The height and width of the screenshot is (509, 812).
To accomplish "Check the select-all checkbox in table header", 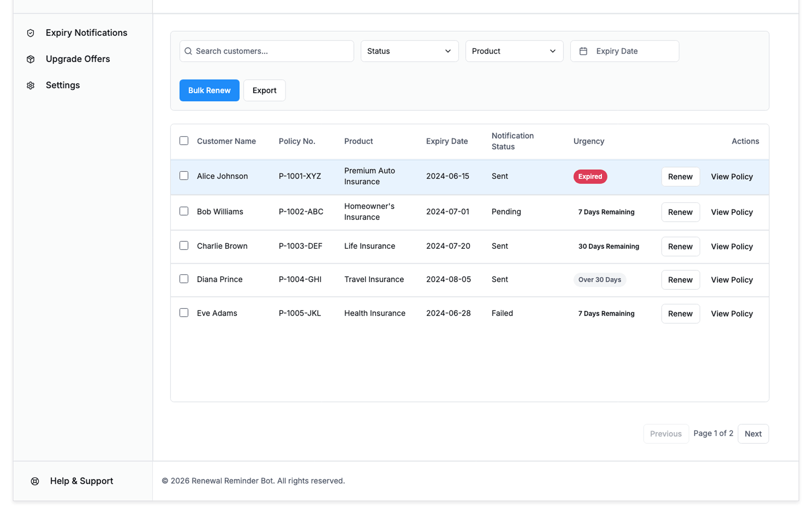I will (184, 140).
